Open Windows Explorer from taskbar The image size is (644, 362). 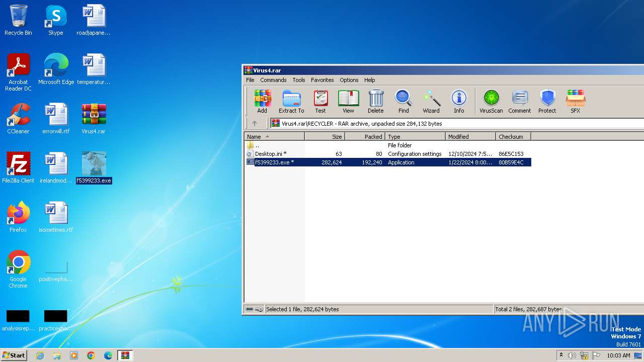(57, 355)
